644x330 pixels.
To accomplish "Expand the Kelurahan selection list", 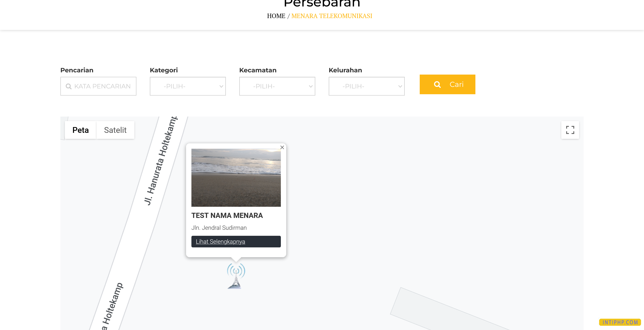I will 366,86.
